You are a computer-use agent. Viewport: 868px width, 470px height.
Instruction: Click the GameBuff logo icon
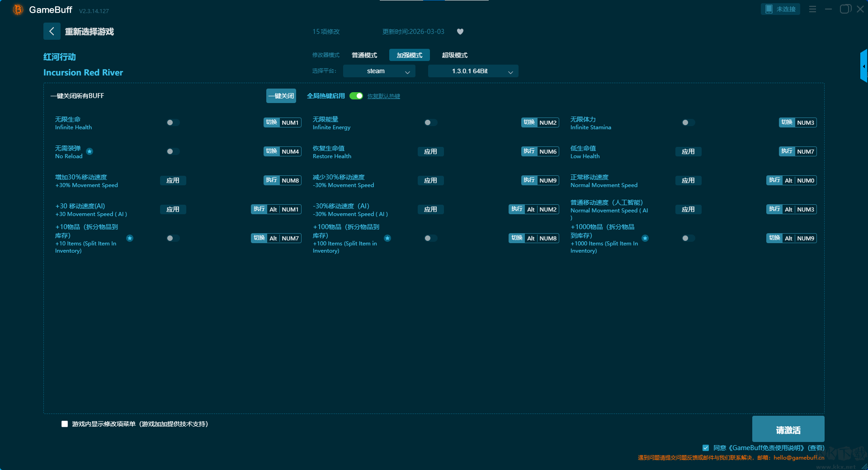pos(18,9)
